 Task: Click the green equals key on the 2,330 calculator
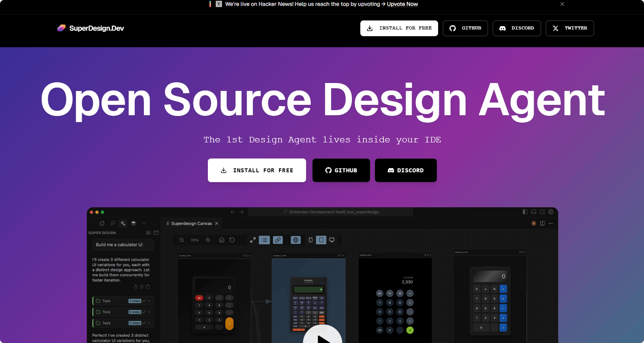tap(410, 330)
